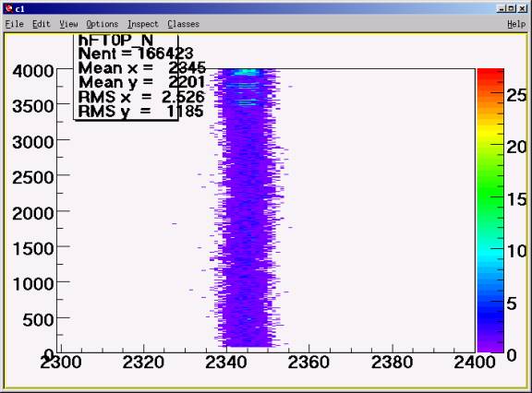Screen dimensions: 532x393
Task: Click the red top of color palette
Action: coord(490,77)
